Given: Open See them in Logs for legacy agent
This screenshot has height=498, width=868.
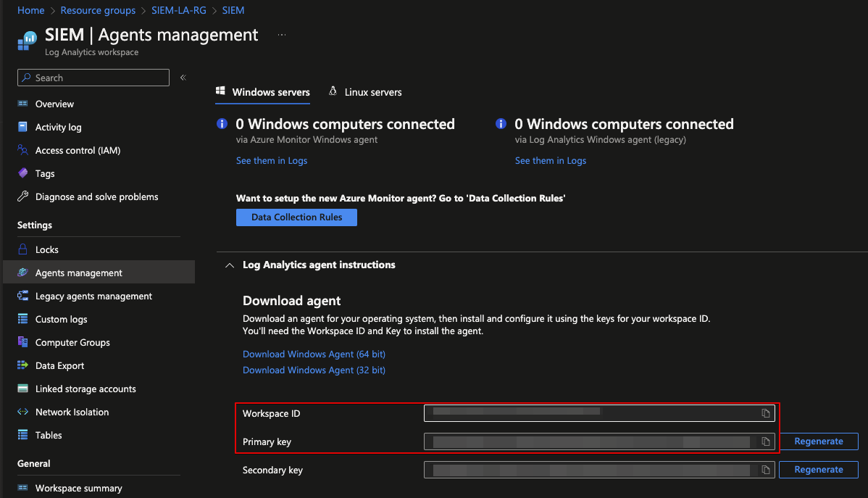Looking at the screenshot, I should point(551,161).
